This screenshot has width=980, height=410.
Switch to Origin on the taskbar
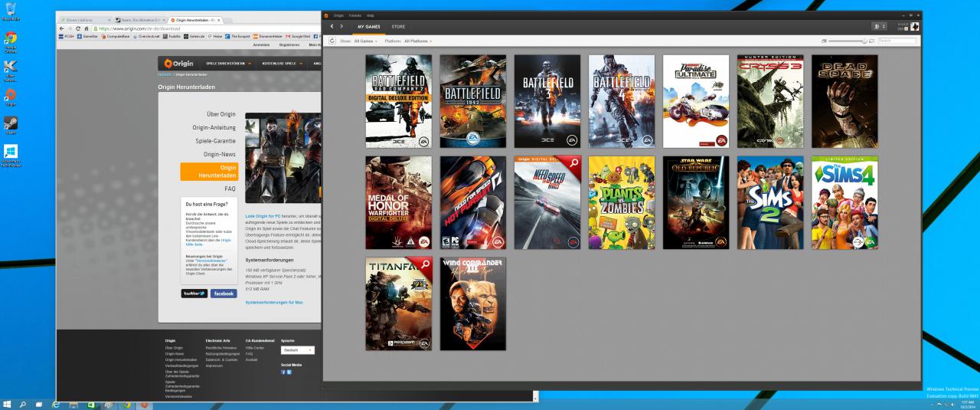[144, 404]
